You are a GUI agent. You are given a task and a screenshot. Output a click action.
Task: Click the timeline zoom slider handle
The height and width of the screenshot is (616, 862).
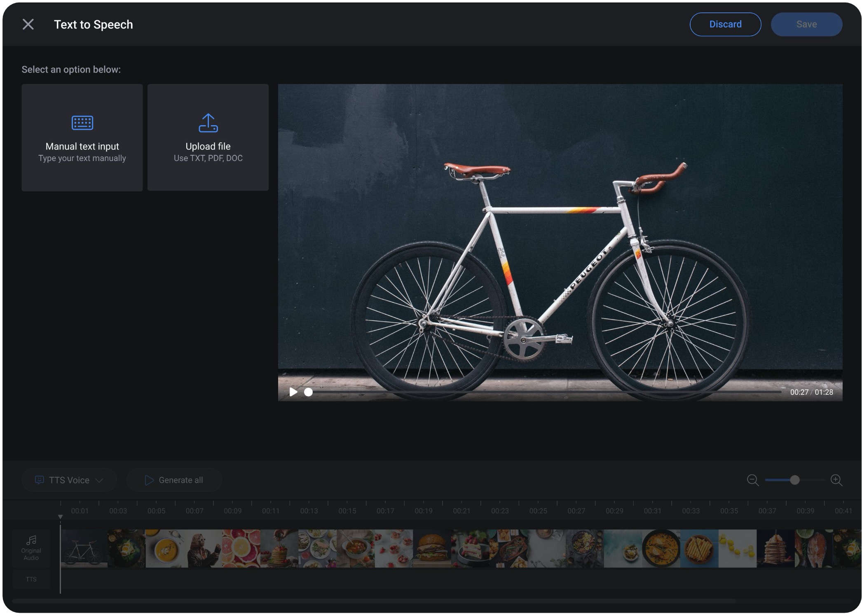(795, 480)
